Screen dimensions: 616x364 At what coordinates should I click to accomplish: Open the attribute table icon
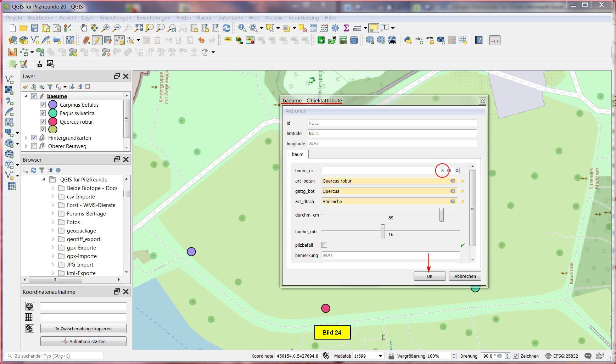click(x=313, y=28)
